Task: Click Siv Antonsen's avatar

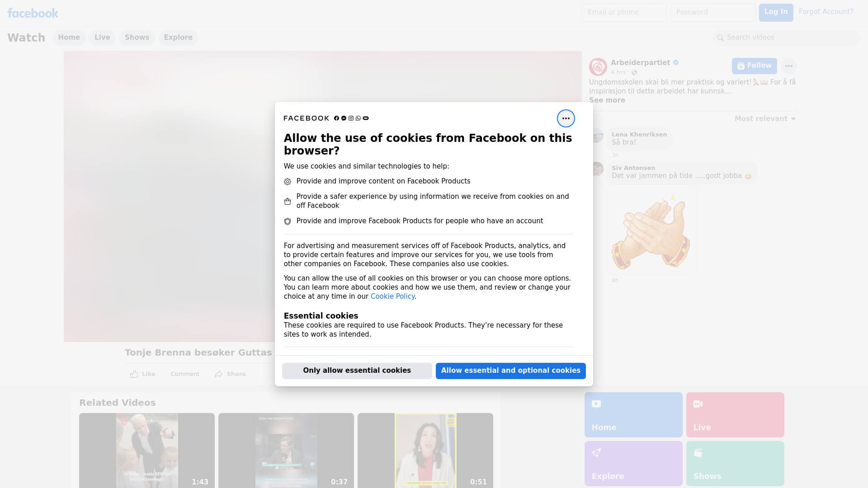Action: point(597,169)
